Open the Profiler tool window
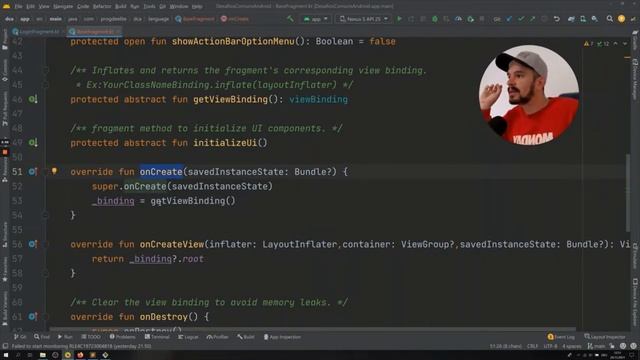640x360 pixels. 218,337
